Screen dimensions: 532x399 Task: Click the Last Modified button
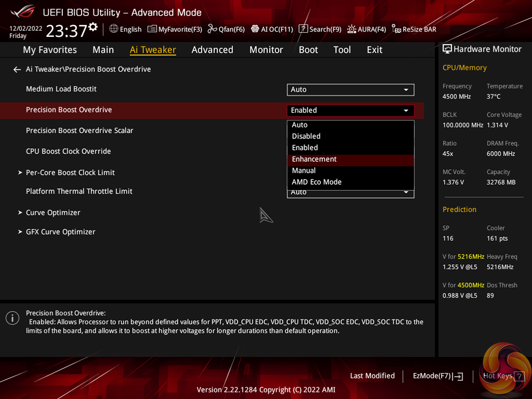[372, 376]
